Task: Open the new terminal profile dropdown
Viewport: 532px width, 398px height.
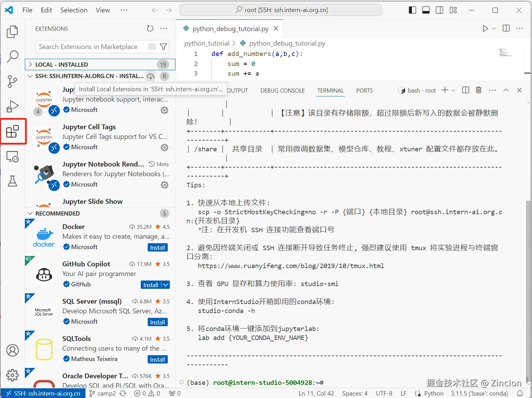Action: click(453, 90)
